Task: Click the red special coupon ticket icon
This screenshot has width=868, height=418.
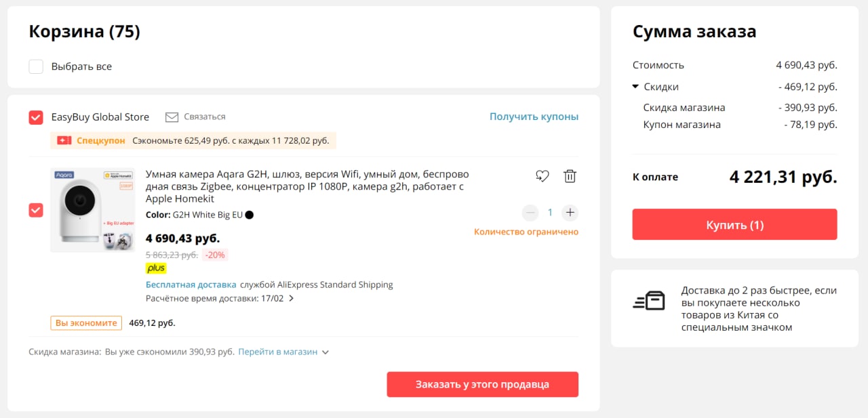Action: click(64, 140)
